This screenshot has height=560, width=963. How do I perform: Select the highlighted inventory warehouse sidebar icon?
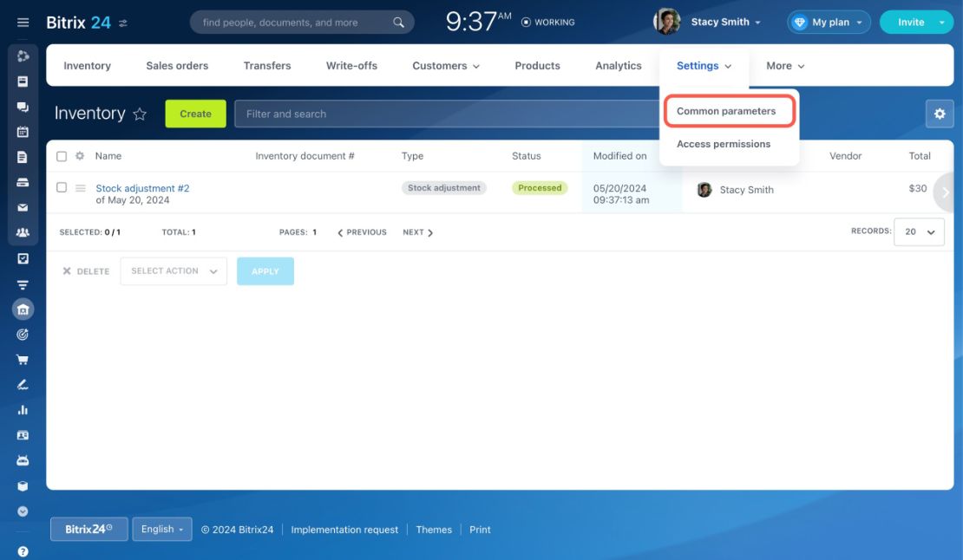[23, 309]
